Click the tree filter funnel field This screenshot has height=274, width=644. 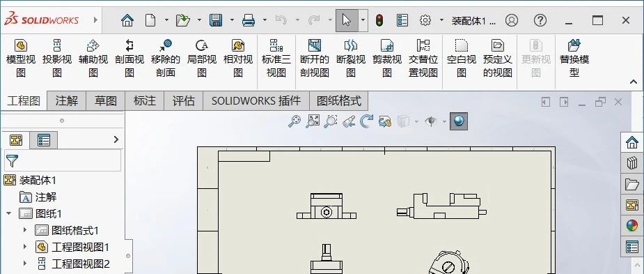point(63,160)
